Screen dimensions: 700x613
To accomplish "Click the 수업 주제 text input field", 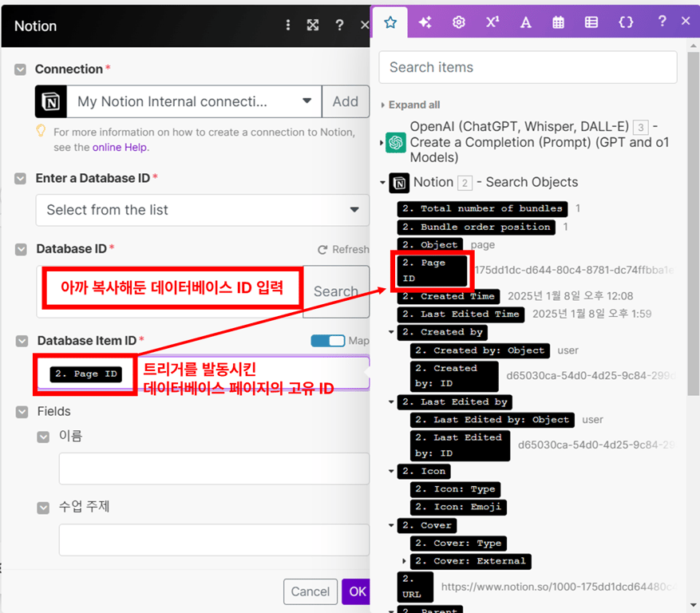I will (x=214, y=540).
